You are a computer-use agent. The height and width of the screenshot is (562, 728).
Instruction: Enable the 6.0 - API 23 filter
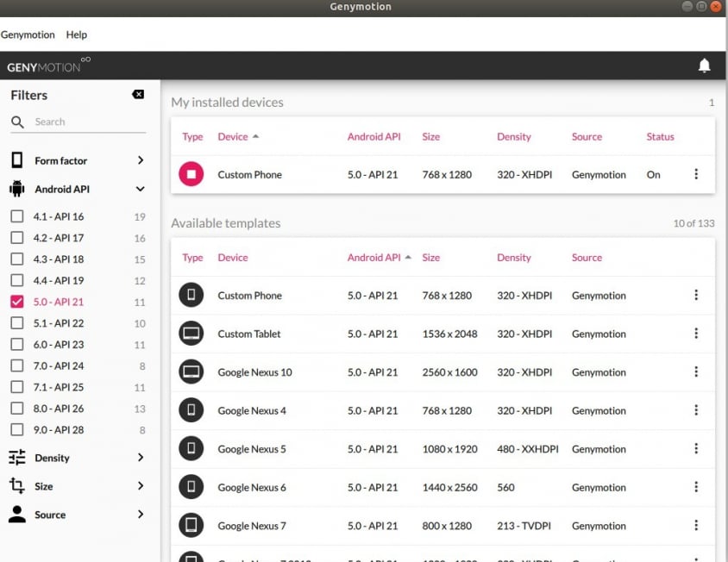[17, 344]
